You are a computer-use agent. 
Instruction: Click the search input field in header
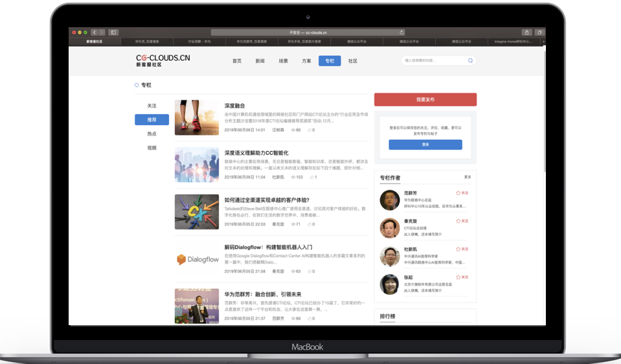coord(434,61)
